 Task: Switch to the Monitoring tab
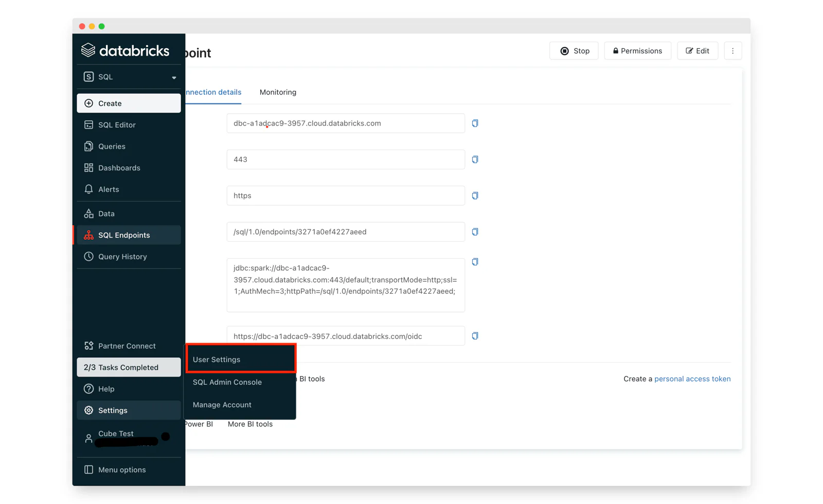click(278, 93)
